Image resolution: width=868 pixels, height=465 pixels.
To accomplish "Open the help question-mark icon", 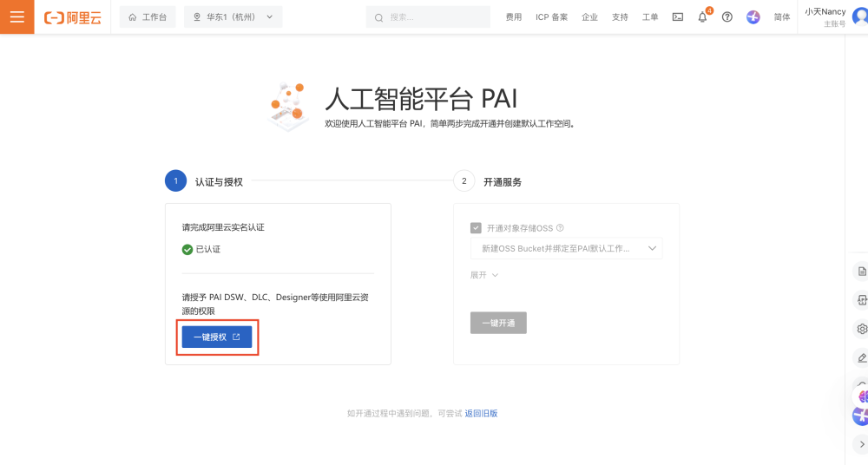I will [x=727, y=17].
